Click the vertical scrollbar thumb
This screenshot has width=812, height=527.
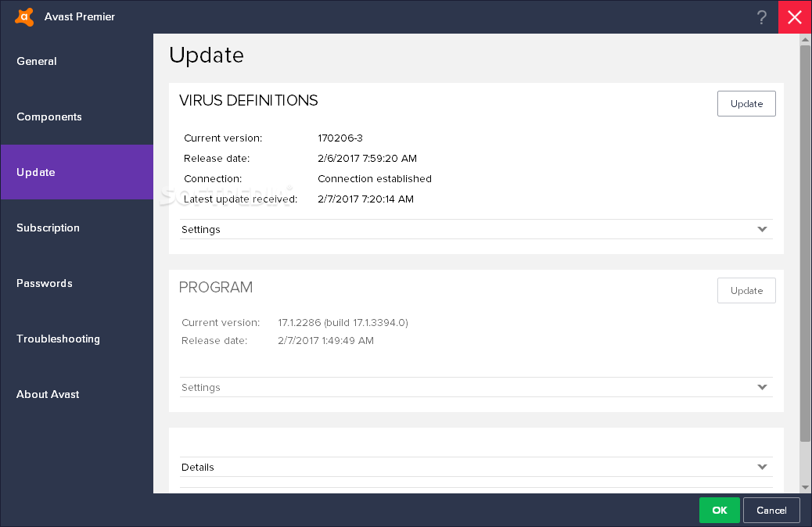pos(805,243)
